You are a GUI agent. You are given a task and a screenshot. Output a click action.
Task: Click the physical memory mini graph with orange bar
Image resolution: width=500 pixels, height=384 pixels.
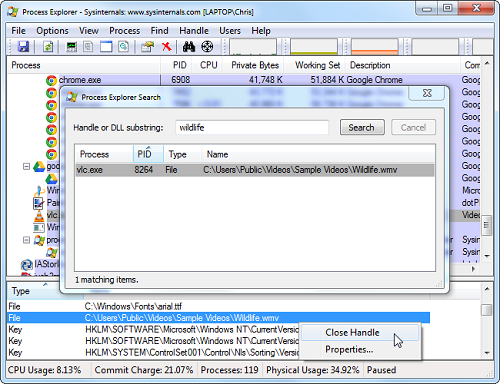click(x=375, y=47)
